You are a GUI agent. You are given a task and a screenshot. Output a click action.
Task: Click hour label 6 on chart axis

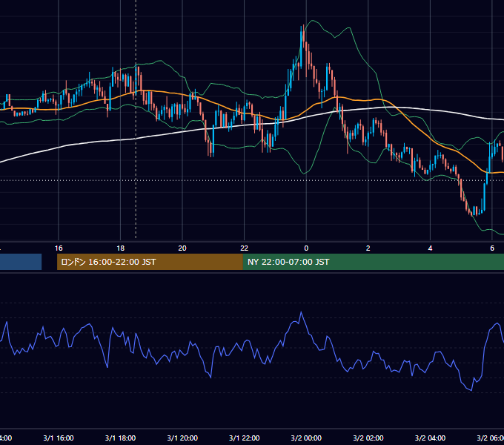(492, 248)
